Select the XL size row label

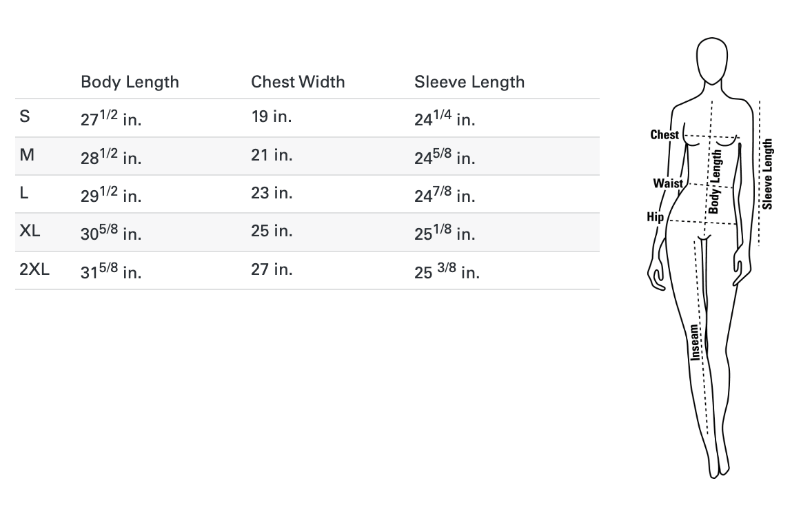pyautogui.click(x=30, y=231)
